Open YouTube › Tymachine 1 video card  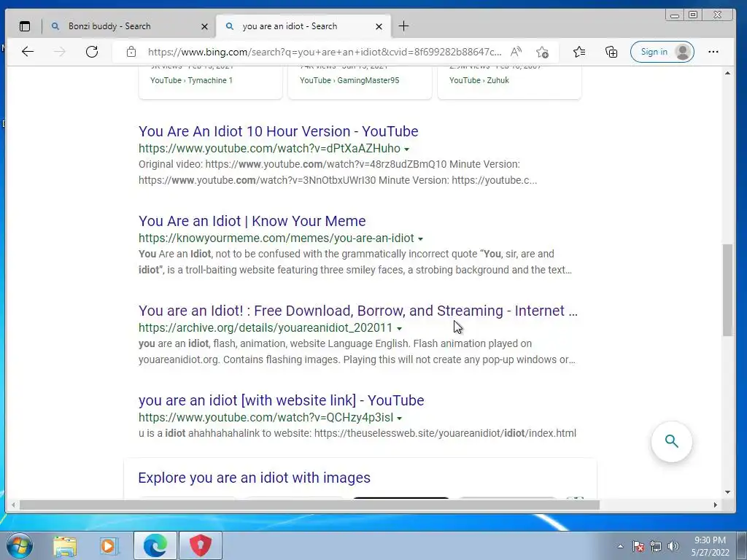point(210,82)
